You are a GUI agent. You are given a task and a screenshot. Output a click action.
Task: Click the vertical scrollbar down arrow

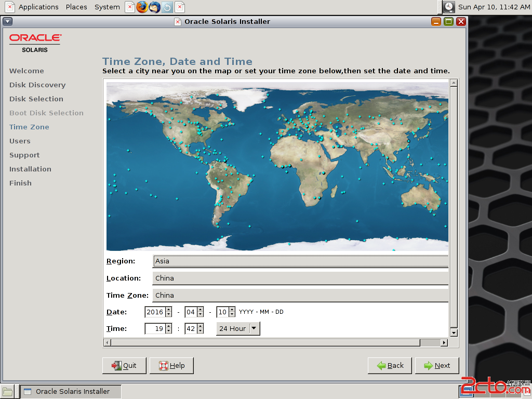coord(454,332)
